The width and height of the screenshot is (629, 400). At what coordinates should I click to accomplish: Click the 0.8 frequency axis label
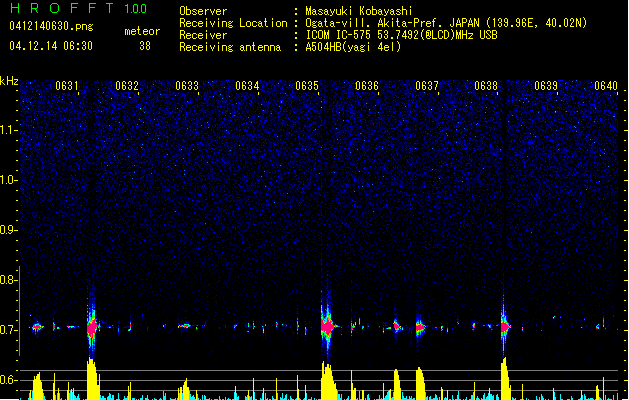coord(7,280)
